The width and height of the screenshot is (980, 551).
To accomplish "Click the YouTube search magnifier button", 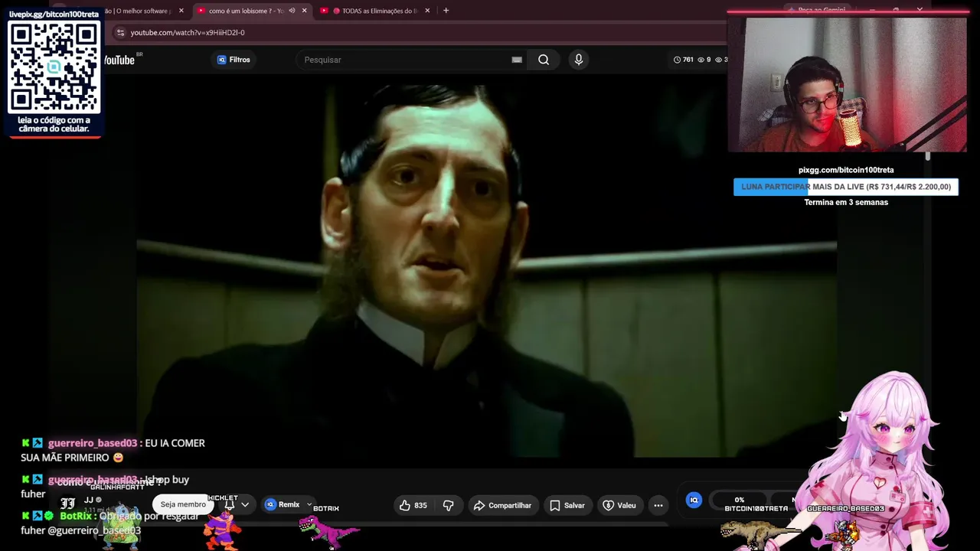I will (x=544, y=60).
